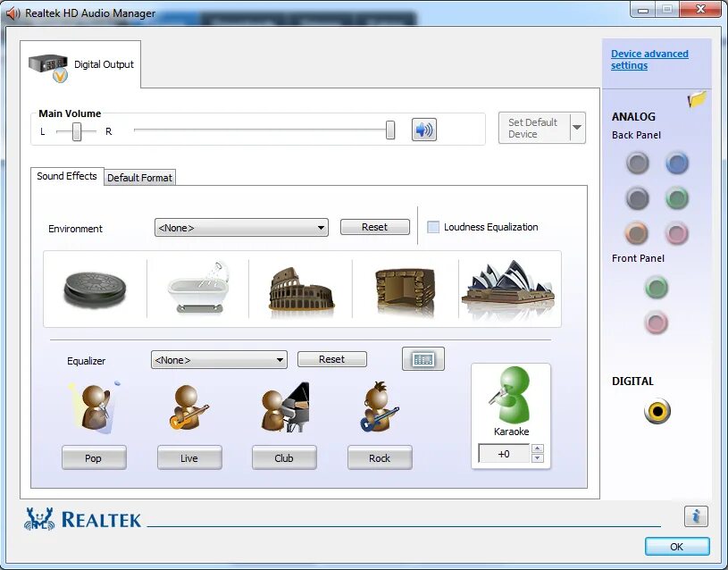
Task: Switch to the Sound Effects tab
Action: 67,176
